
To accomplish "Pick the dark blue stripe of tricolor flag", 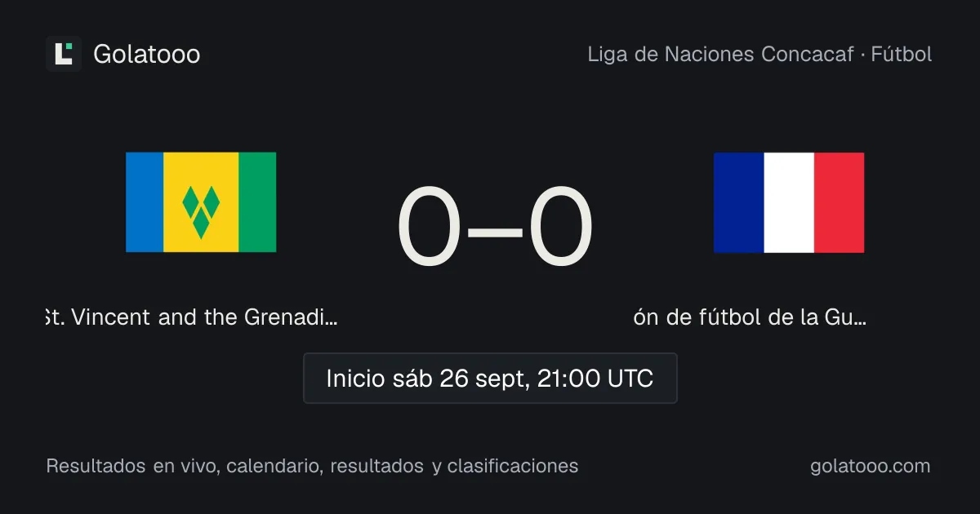I will (x=739, y=202).
